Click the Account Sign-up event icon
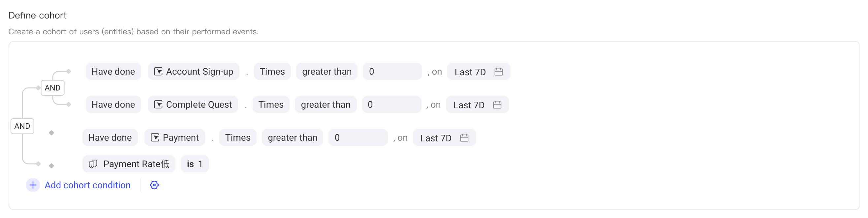868x218 pixels. click(x=158, y=72)
